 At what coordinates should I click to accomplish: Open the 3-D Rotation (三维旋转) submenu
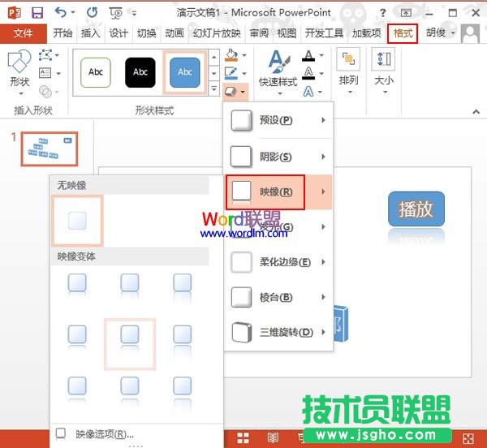click(278, 332)
